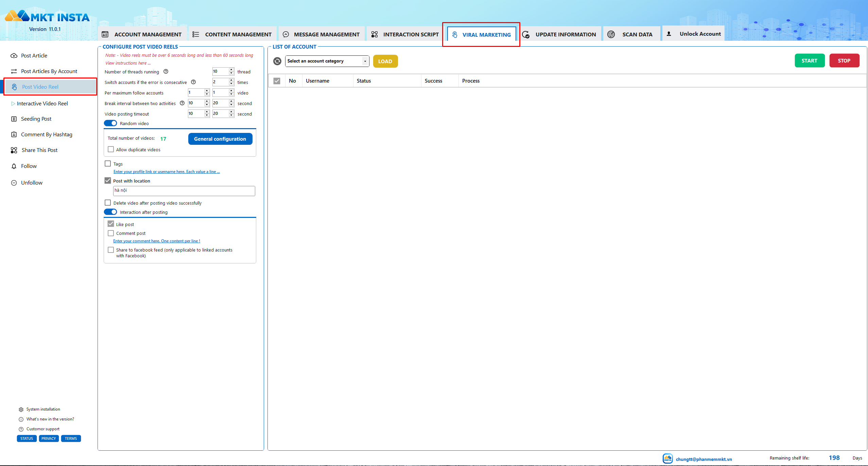Click the help icon beside threads running

coord(166,71)
